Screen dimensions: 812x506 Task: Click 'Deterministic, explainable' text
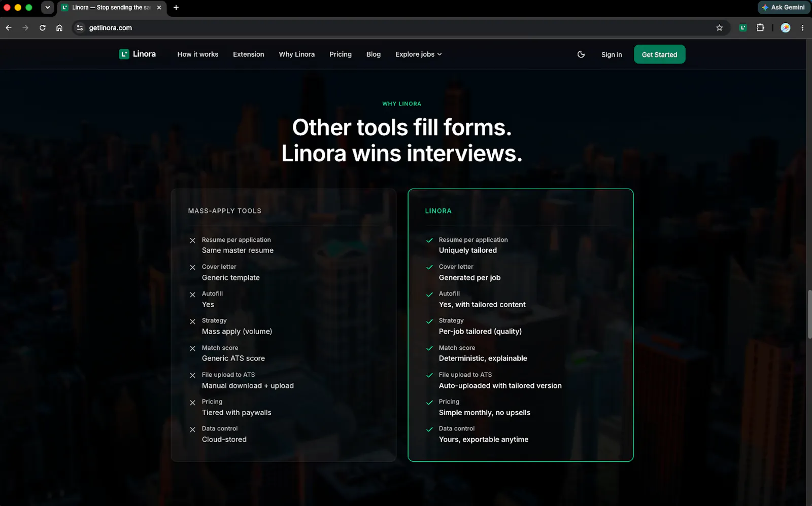coord(483,358)
